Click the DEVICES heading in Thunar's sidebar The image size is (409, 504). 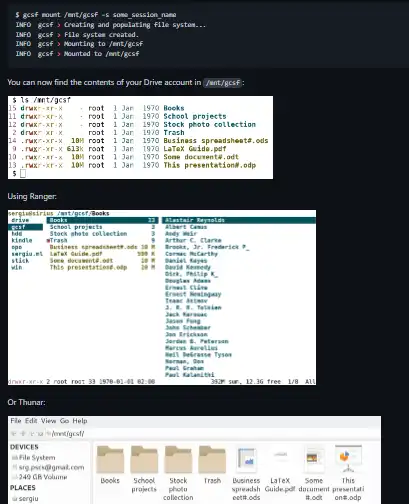pyautogui.click(x=24, y=447)
